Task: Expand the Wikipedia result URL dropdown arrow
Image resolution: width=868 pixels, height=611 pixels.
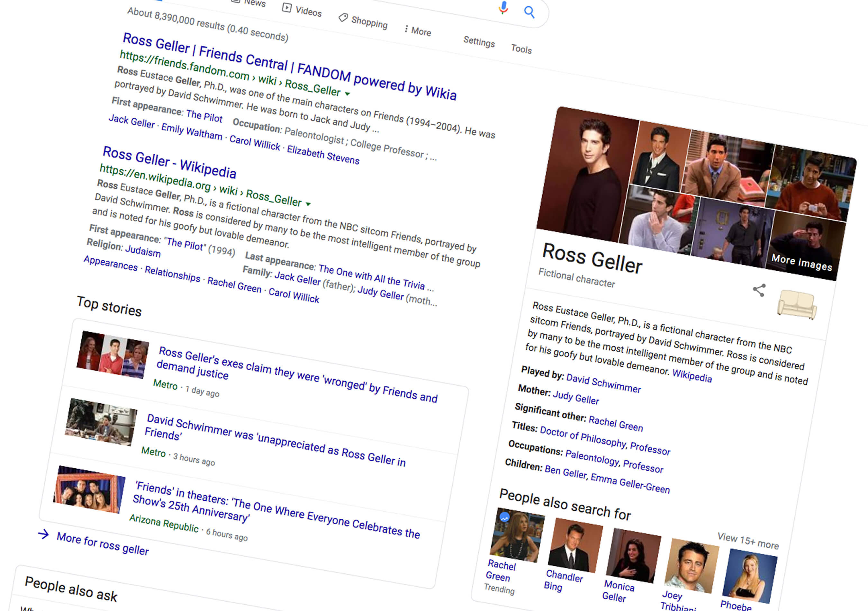Action: click(308, 204)
